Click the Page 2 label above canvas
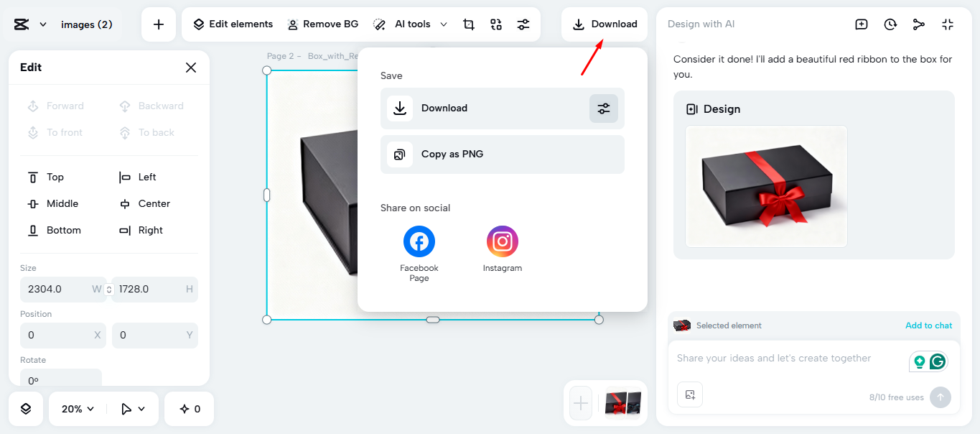 pyautogui.click(x=284, y=56)
